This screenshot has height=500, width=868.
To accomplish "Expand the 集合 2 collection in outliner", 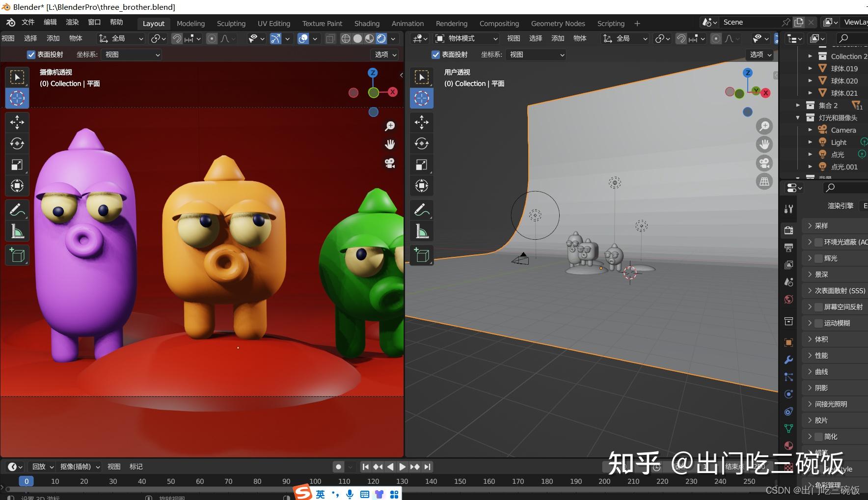I will (798, 106).
